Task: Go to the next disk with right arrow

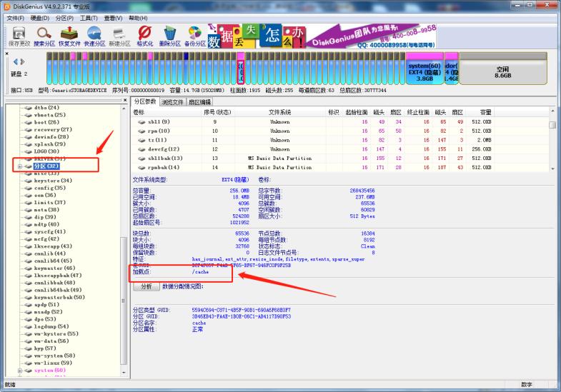Action: 22,61
